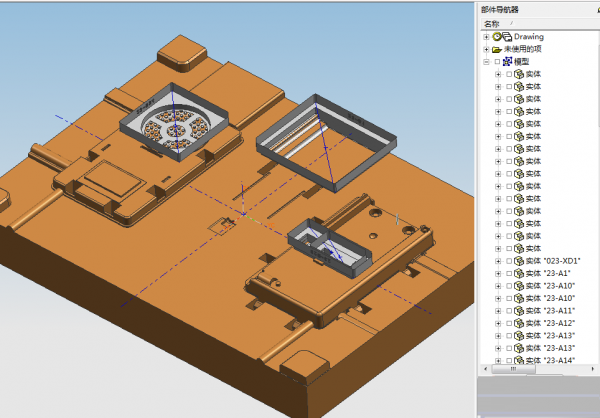Click the navigator horizontal scrollbar thumb
Viewport: 600px width, 418px height.
tap(513, 369)
